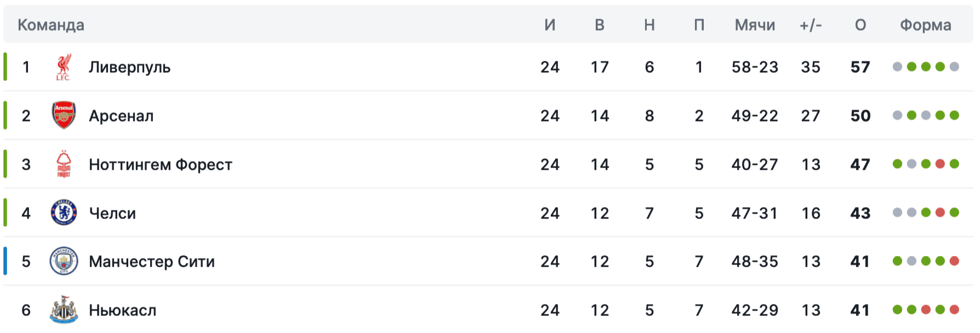Image resolution: width=980 pixels, height=333 pixels.
Task: Click Liverpool's 57 points value
Action: (x=861, y=67)
